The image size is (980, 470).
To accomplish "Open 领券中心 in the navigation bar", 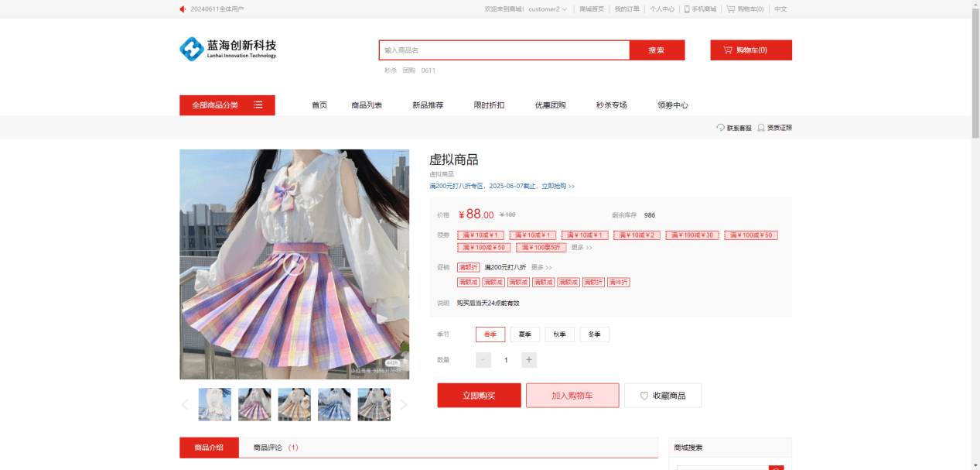I will [673, 105].
